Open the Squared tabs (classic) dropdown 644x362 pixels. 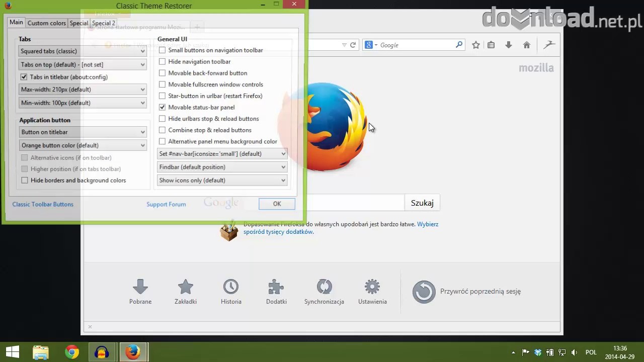point(83,51)
